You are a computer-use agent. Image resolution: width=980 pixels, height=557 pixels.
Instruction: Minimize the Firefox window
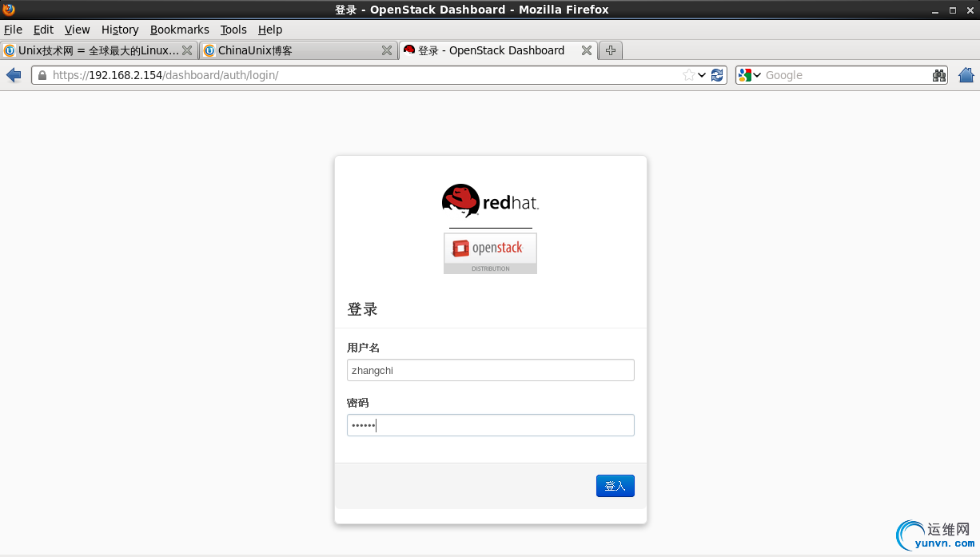coord(934,10)
